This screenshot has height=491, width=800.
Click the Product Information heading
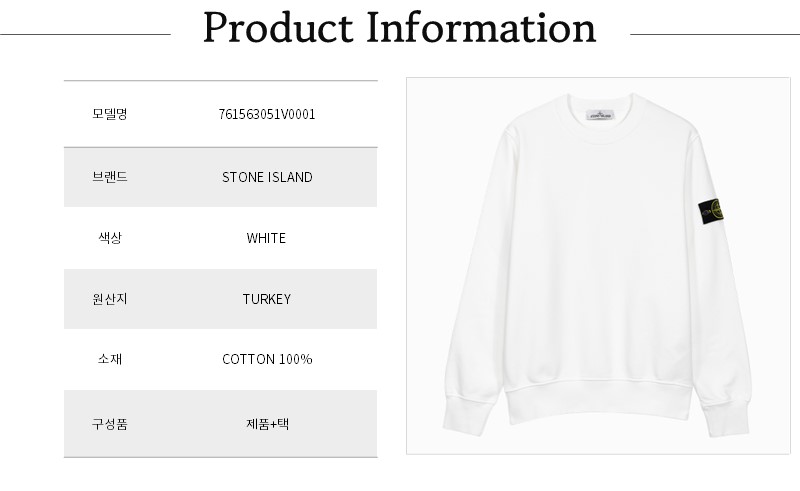[399, 28]
